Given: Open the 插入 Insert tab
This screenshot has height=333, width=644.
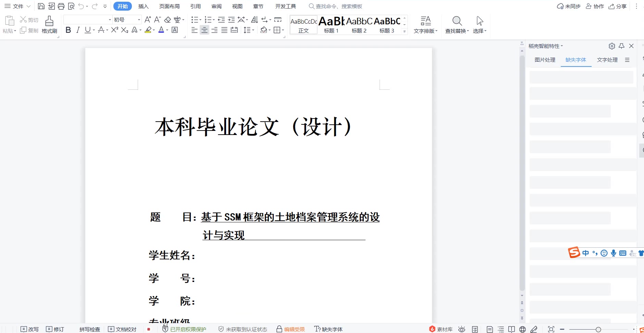Looking at the screenshot, I should coord(144,6).
